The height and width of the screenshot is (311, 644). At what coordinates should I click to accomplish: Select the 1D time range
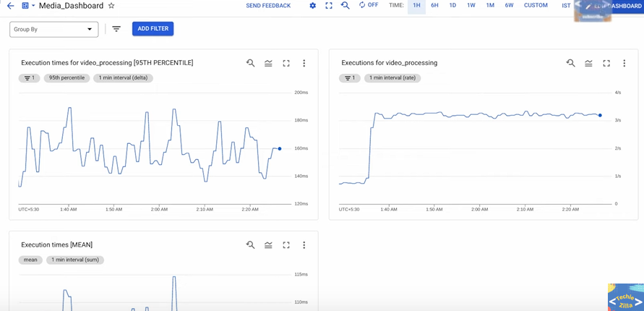452,5
